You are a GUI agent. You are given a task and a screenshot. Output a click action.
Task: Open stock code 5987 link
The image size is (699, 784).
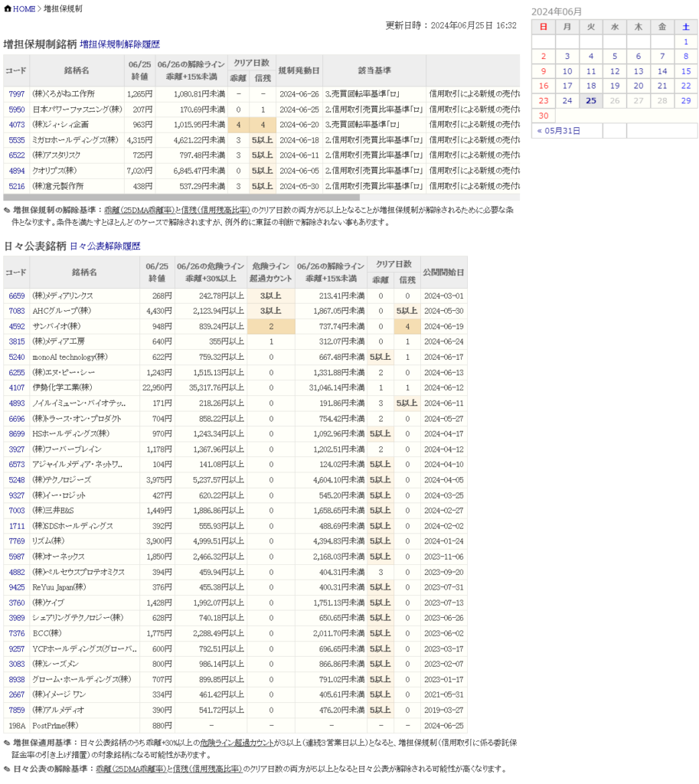pyautogui.click(x=17, y=557)
